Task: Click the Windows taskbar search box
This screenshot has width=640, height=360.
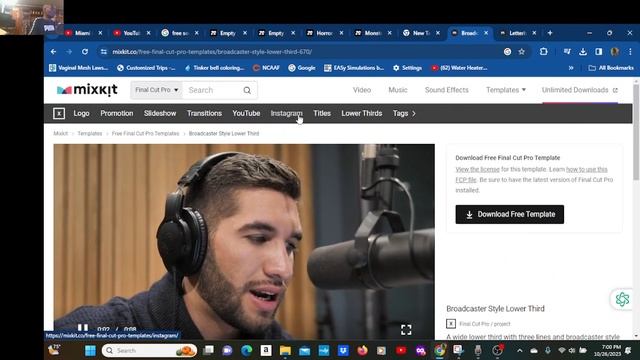Action: pyautogui.click(x=149, y=350)
